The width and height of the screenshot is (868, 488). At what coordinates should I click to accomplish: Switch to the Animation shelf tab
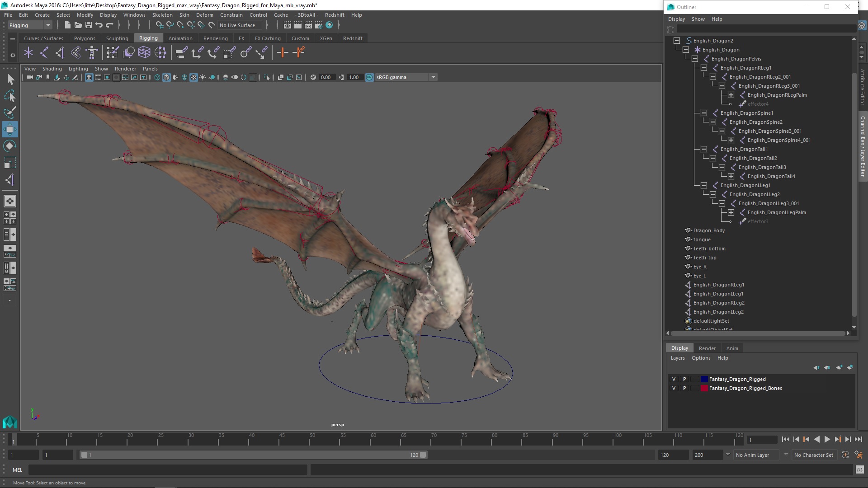point(180,38)
